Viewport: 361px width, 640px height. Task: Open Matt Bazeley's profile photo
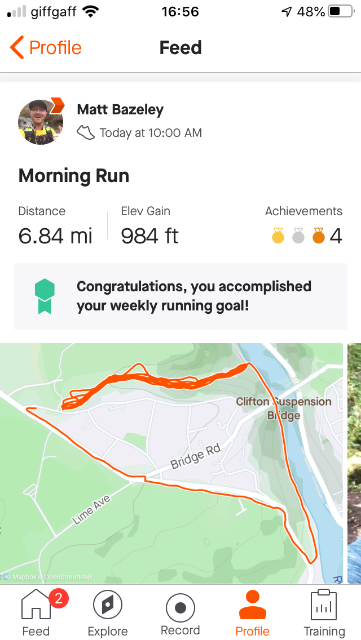tap(40, 122)
